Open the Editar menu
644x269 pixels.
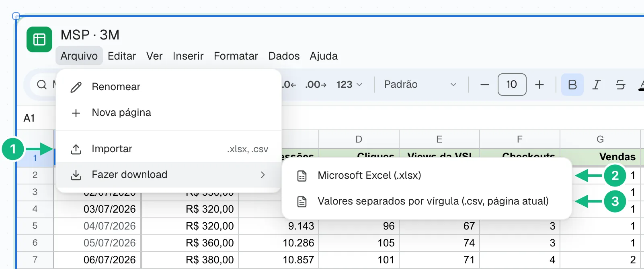[122, 56]
